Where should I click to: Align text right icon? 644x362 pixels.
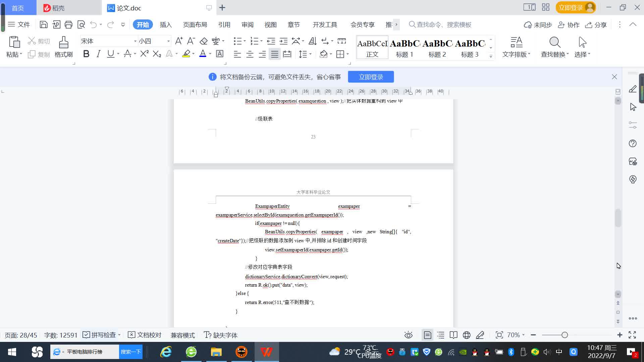(262, 54)
